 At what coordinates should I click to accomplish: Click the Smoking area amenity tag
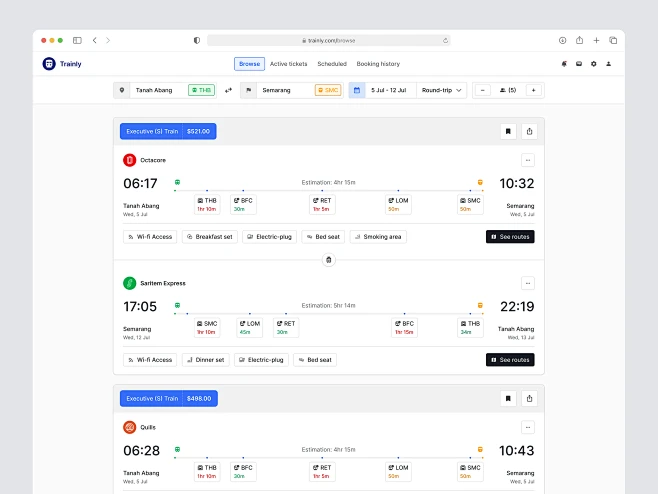378,237
